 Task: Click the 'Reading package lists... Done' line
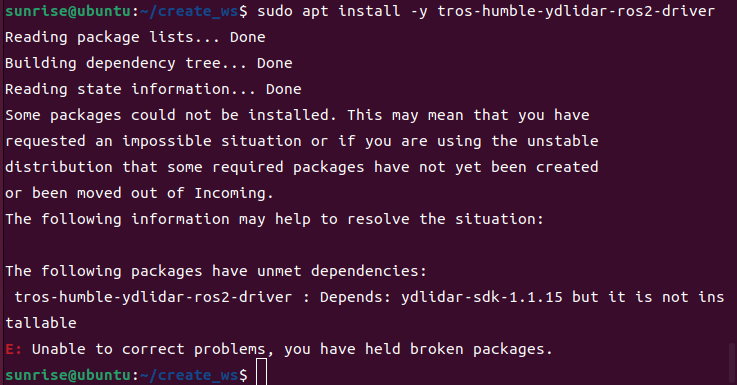click(x=135, y=37)
